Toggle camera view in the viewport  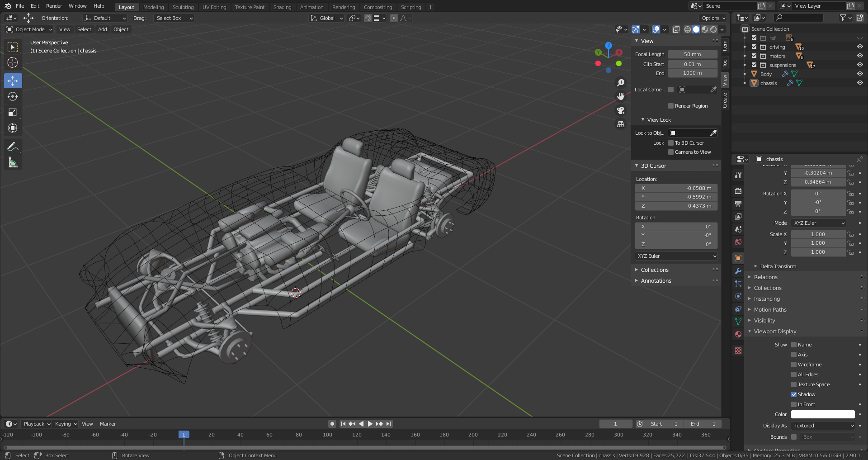coord(621,110)
